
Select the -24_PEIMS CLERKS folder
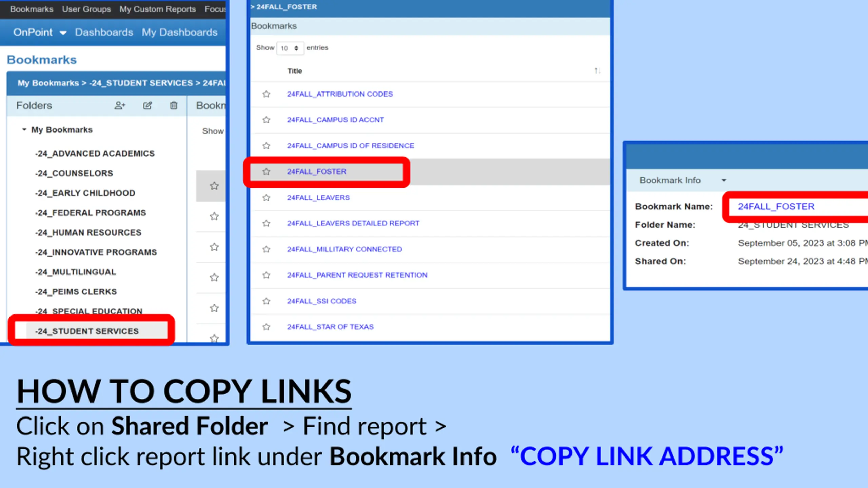76,292
